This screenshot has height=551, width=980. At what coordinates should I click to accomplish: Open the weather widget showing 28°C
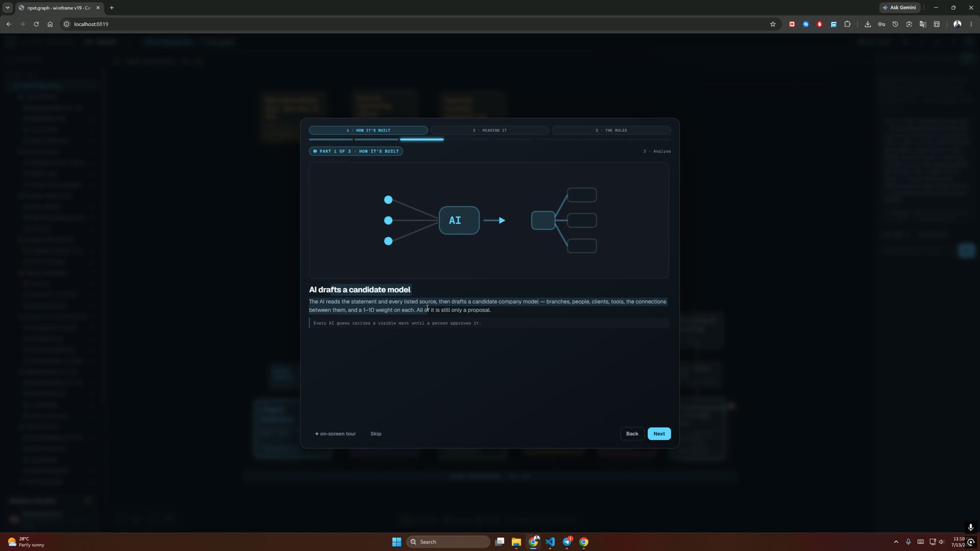pos(27,542)
